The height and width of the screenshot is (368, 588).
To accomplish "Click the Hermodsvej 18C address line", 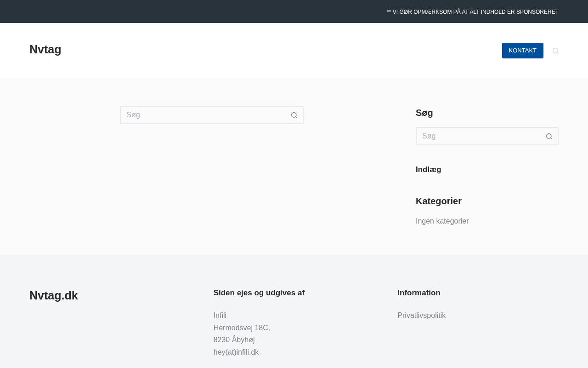I will pyautogui.click(x=242, y=328).
